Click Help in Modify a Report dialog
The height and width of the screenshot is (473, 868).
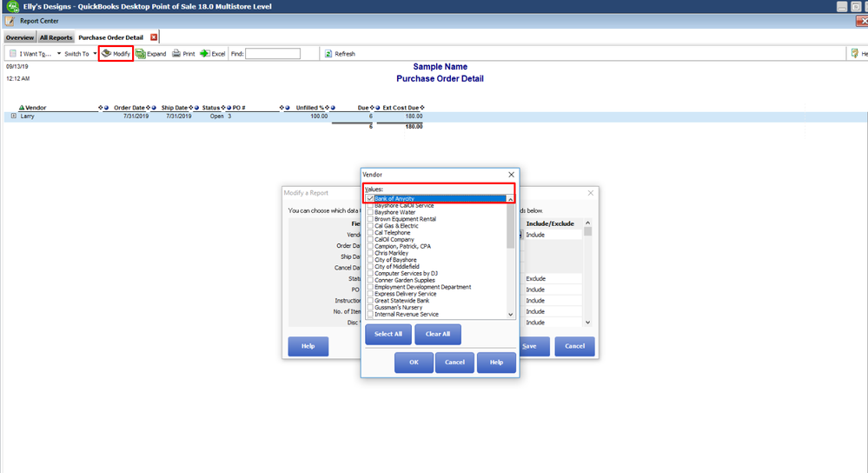(308, 346)
